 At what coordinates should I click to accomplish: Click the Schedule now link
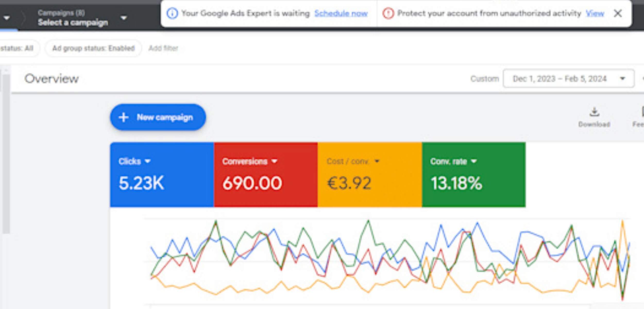pyautogui.click(x=341, y=13)
